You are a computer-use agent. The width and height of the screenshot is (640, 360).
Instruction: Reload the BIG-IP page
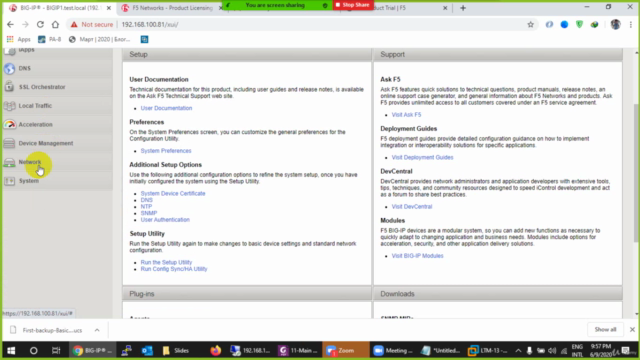(40, 24)
